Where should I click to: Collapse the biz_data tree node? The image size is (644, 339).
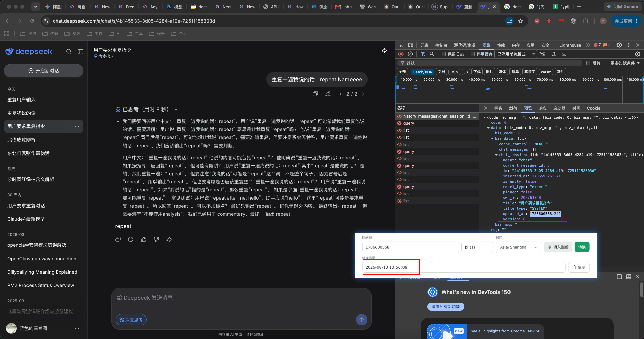pos(492,139)
